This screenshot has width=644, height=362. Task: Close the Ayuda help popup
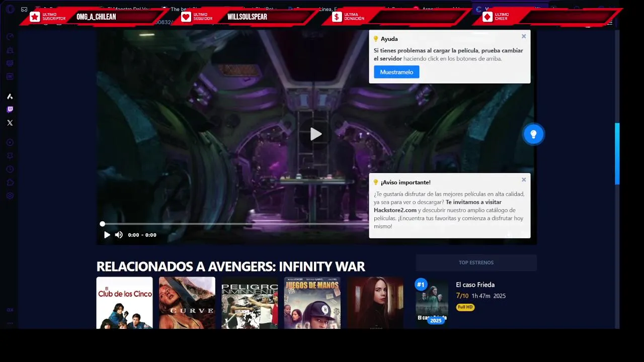(x=524, y=36)
